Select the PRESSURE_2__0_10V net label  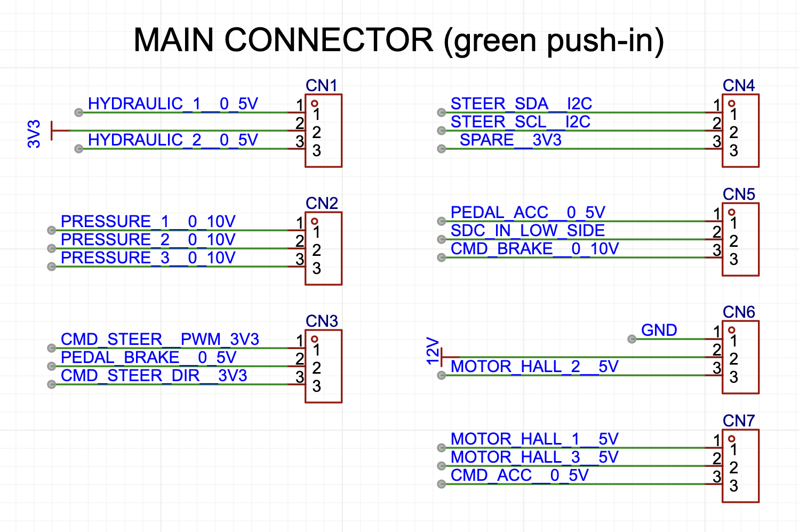click(148, 240)
